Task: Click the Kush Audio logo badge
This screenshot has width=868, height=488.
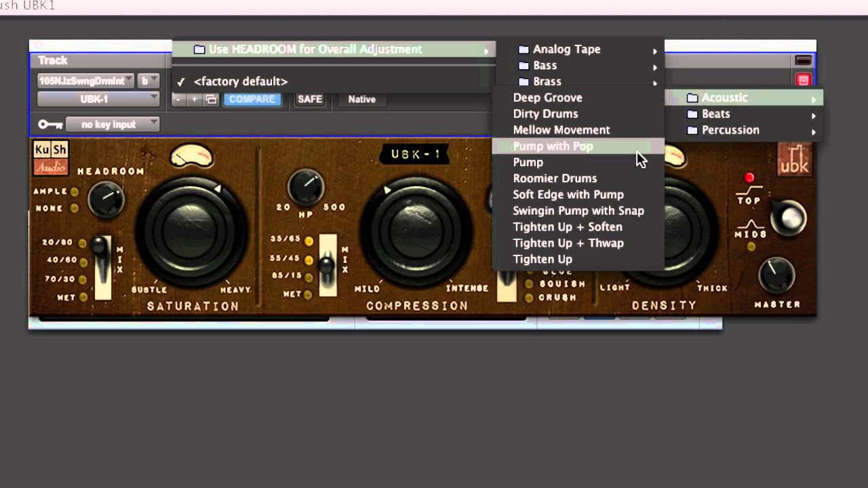Action: 51,158
